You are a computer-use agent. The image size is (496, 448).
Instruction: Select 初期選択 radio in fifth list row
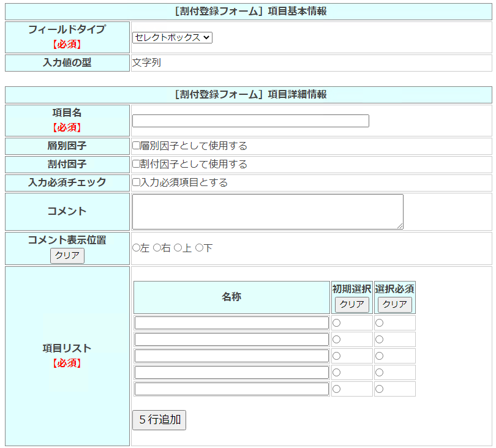point(336,389)
